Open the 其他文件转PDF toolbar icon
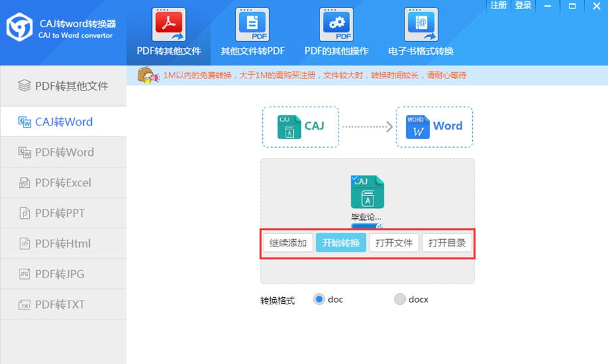This screenshot has height=364, width=608. pos(253,25)
